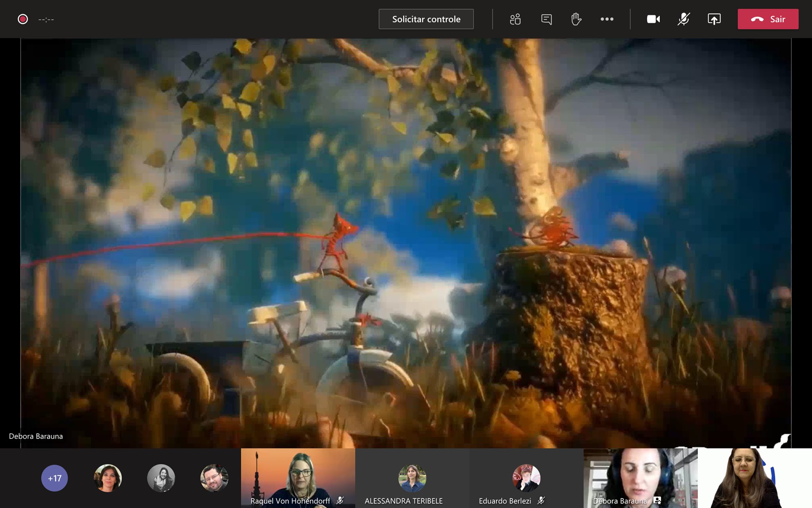The image size is (812, 508).
Task: Open the +17 more participants bubble
Action: pyautogui.click(x=54, y=478)
